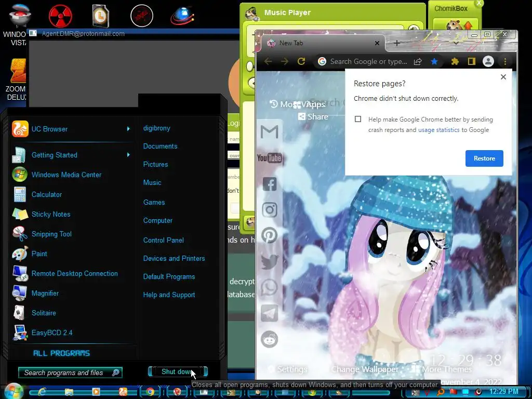Open Chrome profile avatar
This screenshot has width=532, height=399.
[488, 61]
